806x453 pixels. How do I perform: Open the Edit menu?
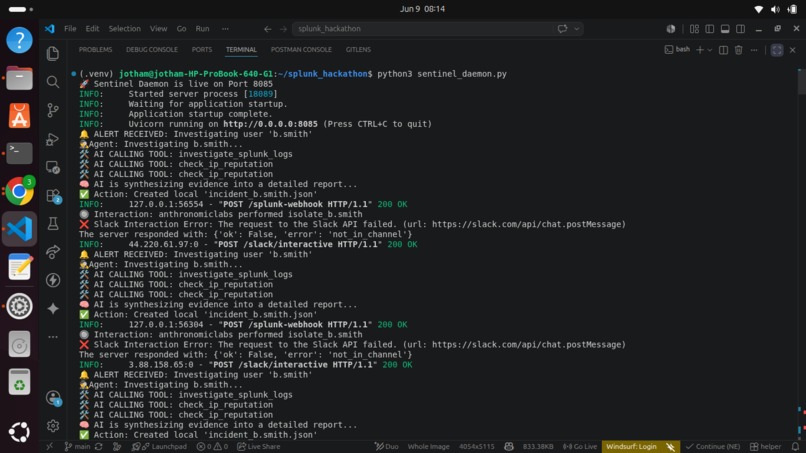92,29
